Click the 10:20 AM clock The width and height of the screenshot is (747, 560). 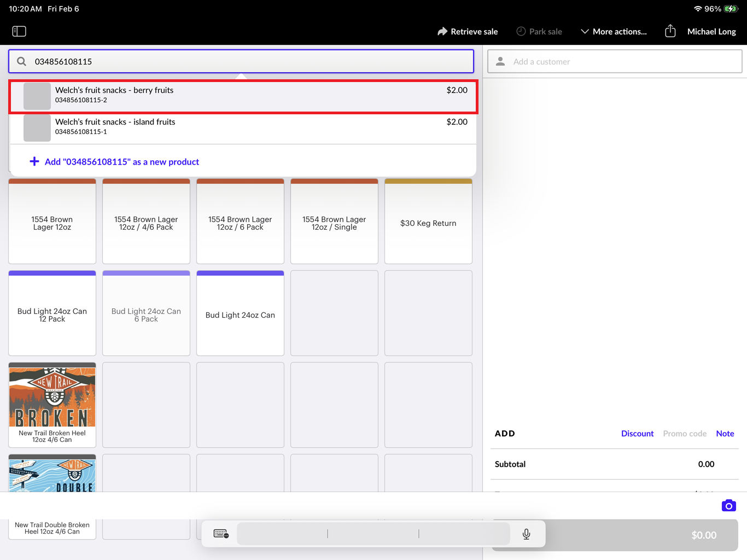pos(25,9)
